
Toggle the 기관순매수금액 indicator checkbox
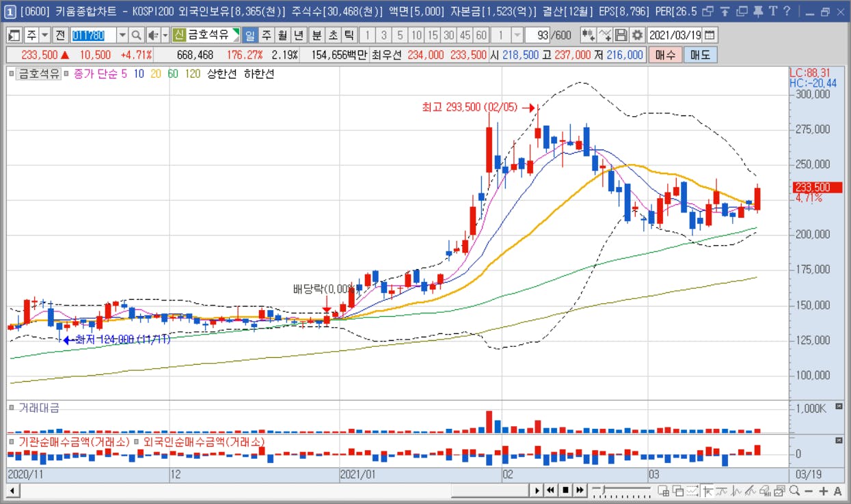coord(12,442)
